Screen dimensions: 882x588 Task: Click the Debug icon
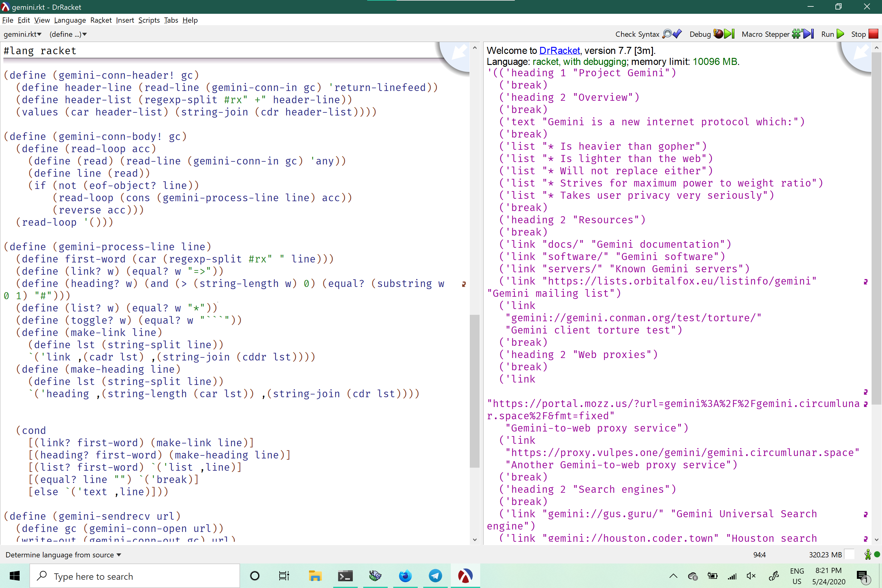click(718, 33)
